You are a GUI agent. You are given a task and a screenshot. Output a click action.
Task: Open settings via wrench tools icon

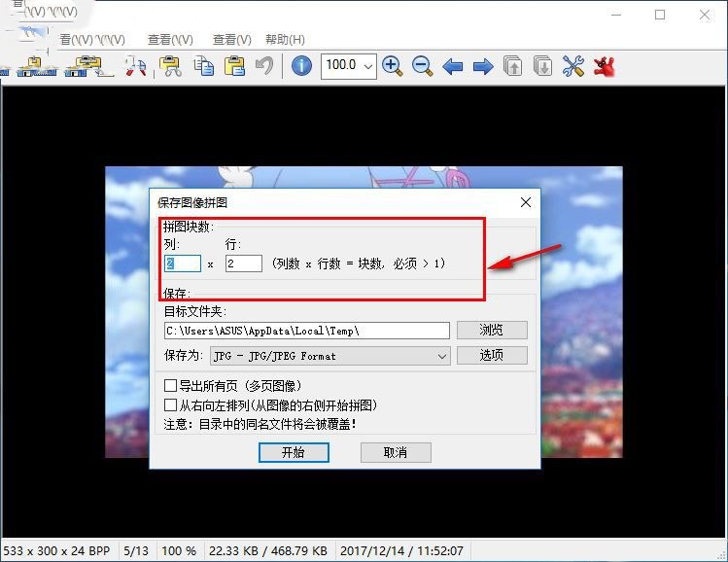coord(573,66)
